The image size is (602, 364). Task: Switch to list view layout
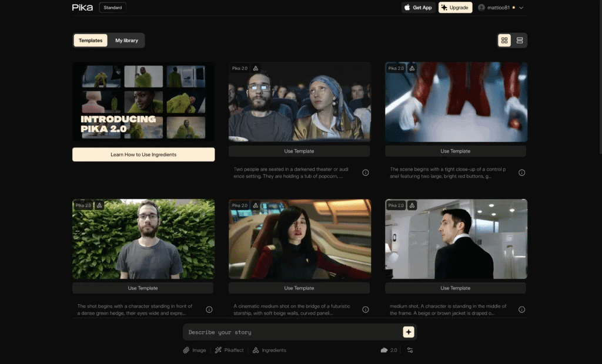coord(520,41)
